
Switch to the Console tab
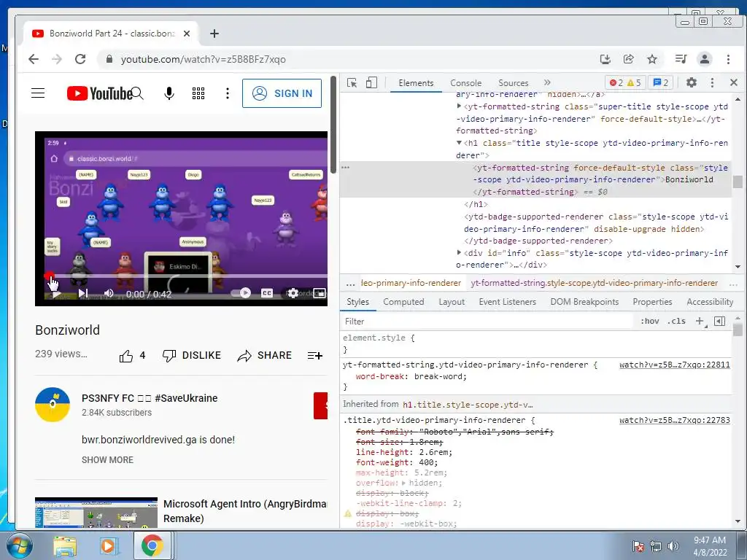pos(466,83)
